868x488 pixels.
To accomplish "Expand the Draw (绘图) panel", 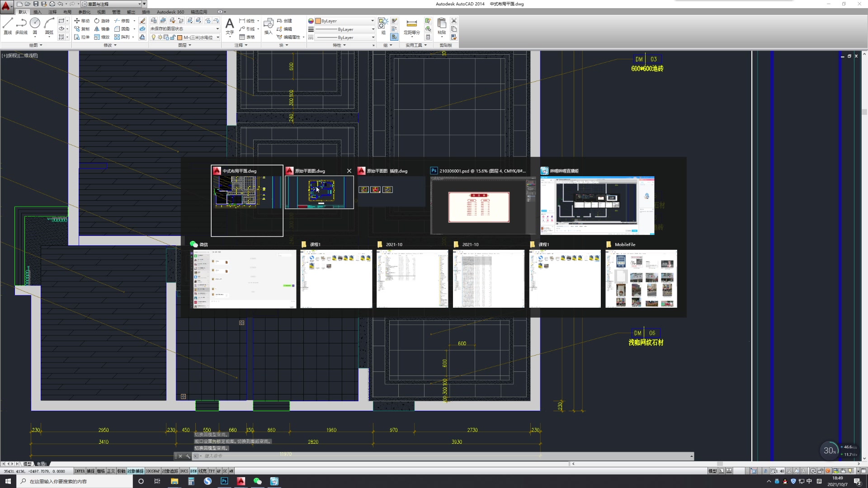I will pyautogui.click(x=36, y=45).
